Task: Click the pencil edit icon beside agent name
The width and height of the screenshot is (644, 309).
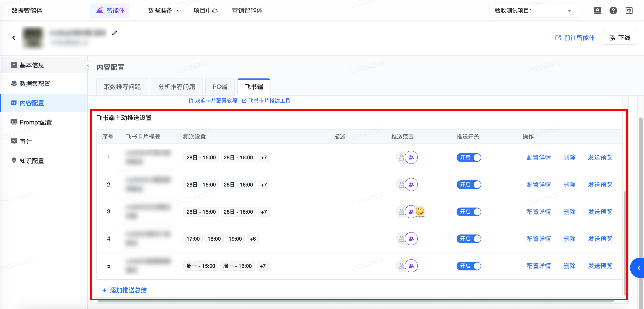Action: [114, 33]
